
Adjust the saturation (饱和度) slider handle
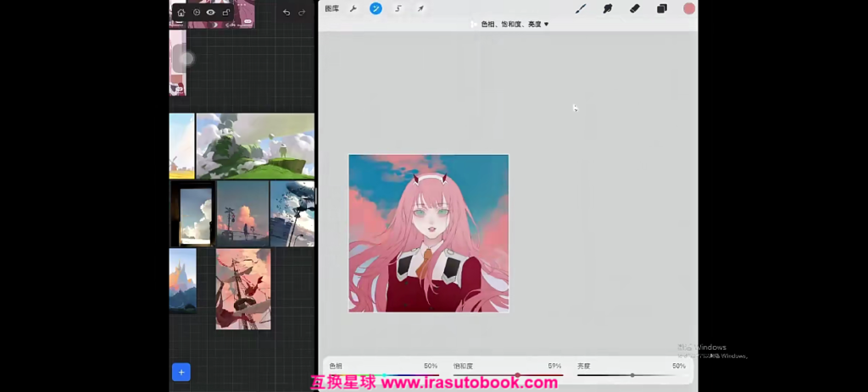pyautogui.click(x=518, y=375)
